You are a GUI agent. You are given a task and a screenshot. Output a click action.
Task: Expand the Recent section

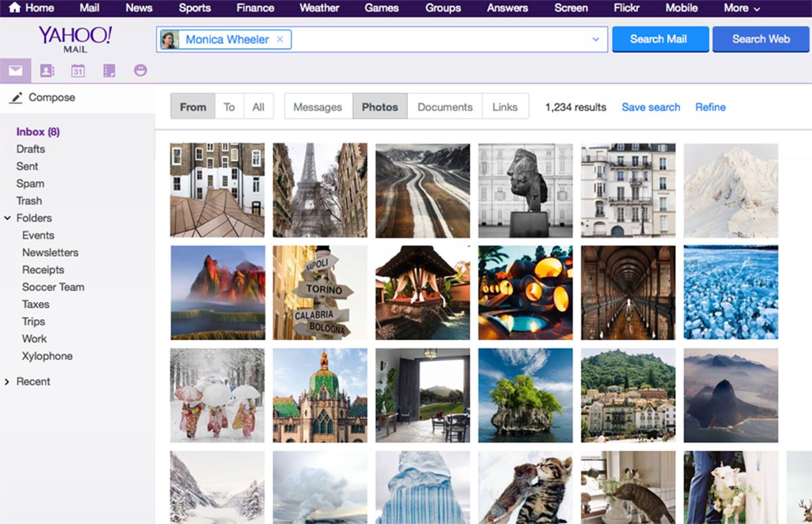click(7, 382)
